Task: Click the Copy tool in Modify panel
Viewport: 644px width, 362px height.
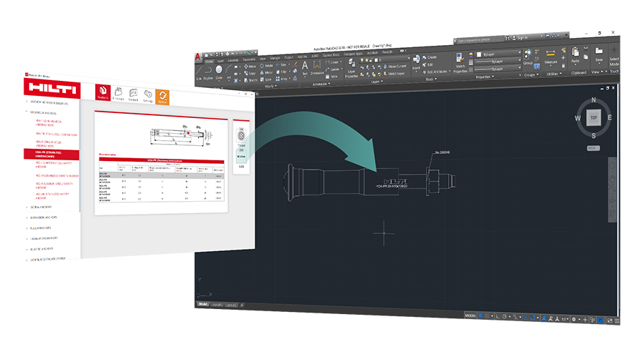Action: [250, 74]
